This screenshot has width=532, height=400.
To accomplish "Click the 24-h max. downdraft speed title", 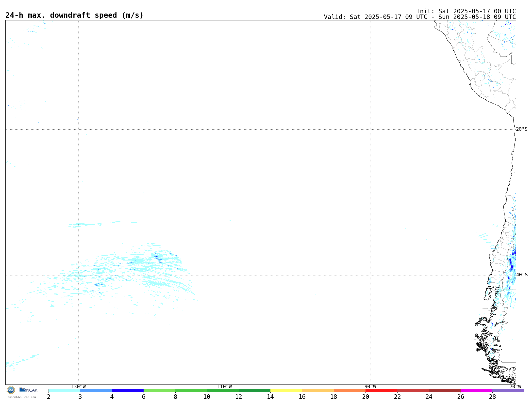I will 74,15.
